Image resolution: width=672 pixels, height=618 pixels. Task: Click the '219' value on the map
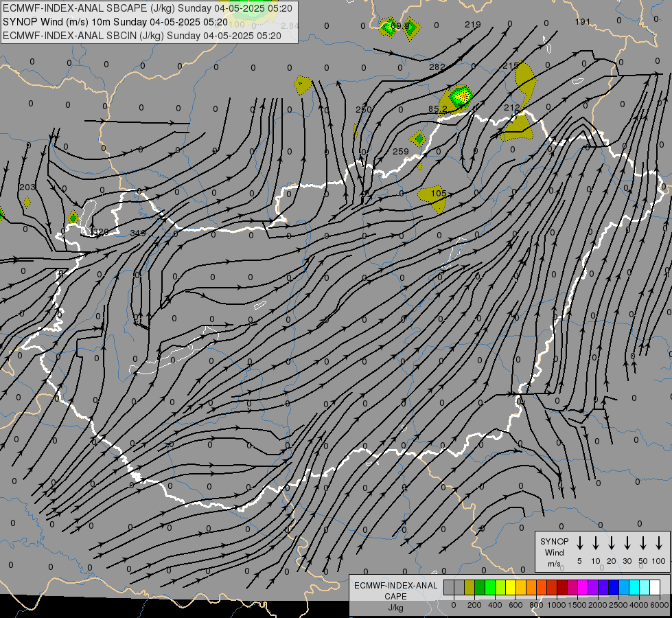[473, 25]
